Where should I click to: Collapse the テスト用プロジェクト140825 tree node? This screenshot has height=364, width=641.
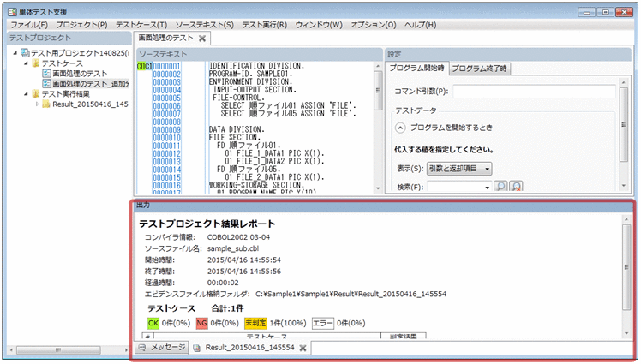click(x=15, y=53)
